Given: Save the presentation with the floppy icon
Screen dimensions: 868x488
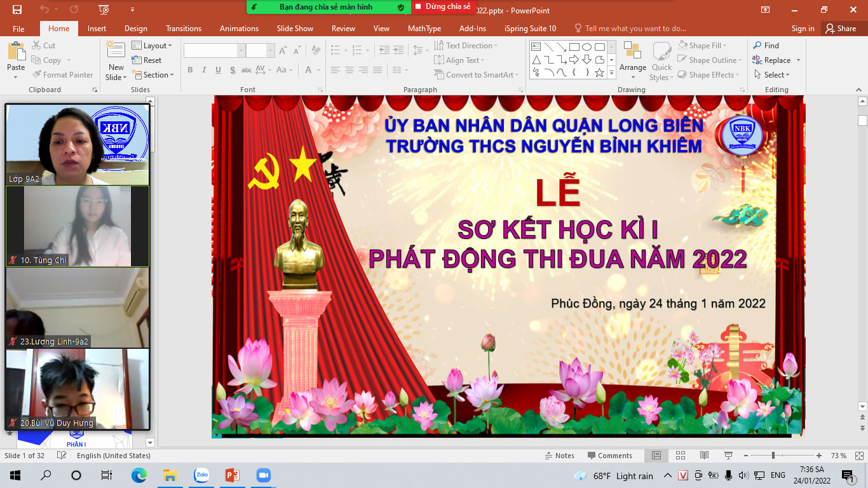Looking at the screenshot, I should (x=17, y=10).
